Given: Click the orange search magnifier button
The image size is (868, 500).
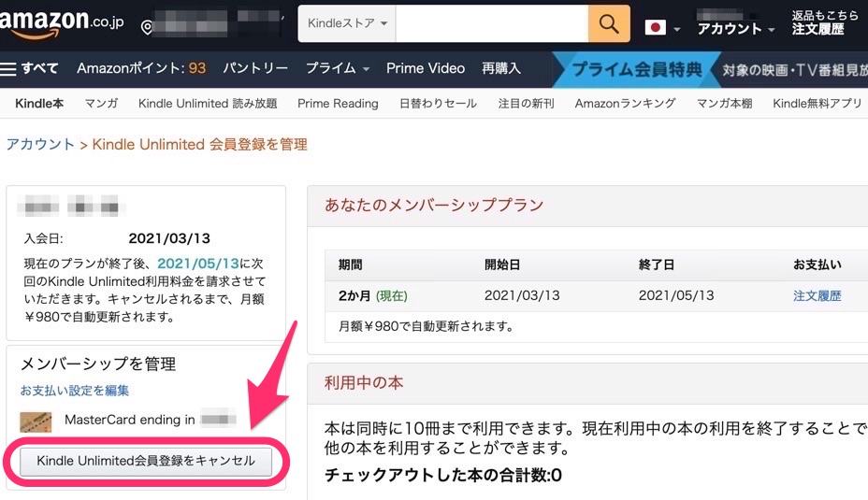Looking at the screenshot, I should pos(609,23).
